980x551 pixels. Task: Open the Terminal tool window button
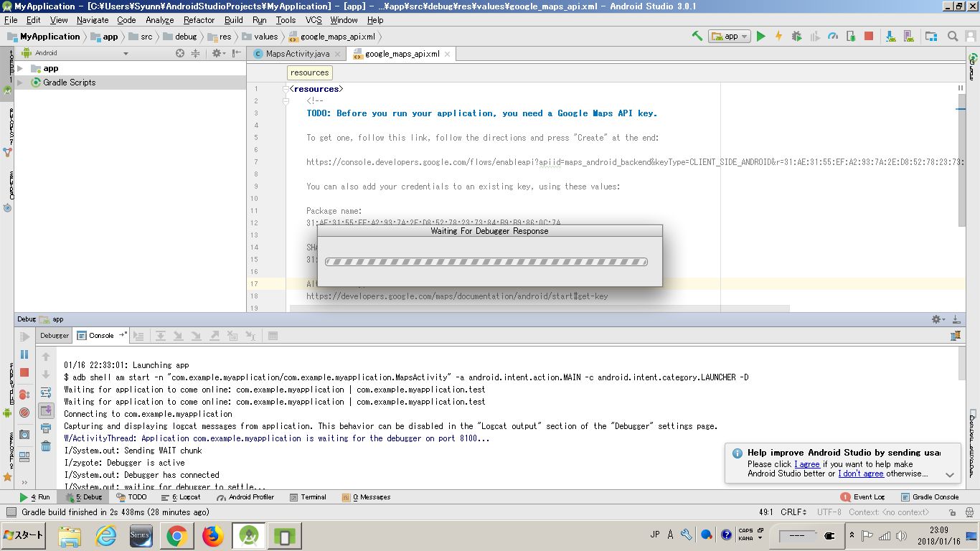(x=308, y=496)
